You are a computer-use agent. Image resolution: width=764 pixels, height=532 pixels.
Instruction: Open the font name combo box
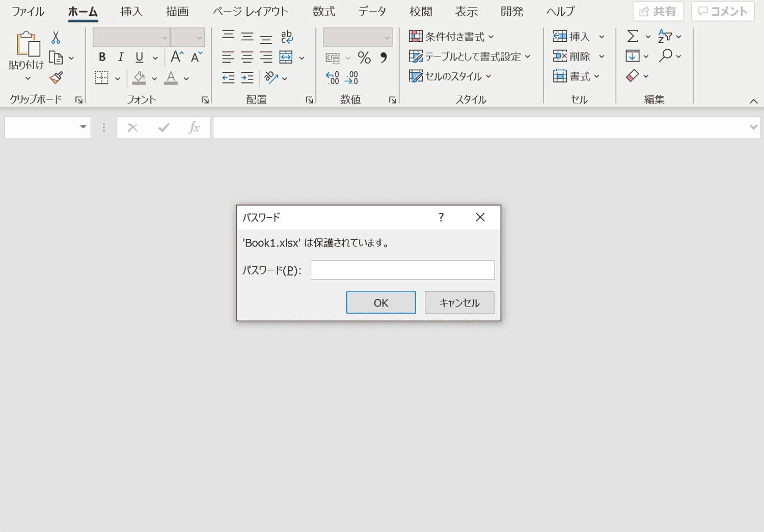(131, 38)
